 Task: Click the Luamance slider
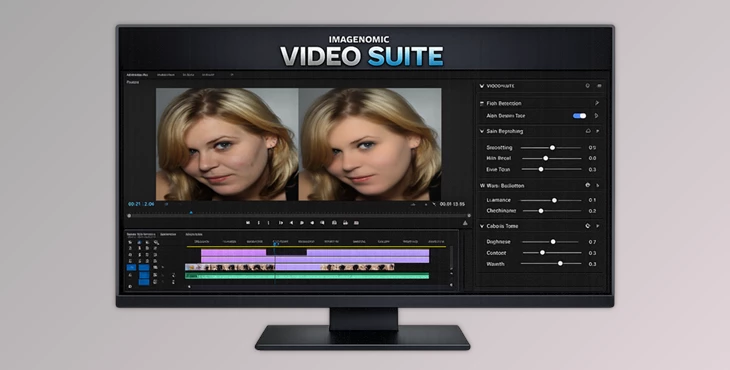point(551,200)
